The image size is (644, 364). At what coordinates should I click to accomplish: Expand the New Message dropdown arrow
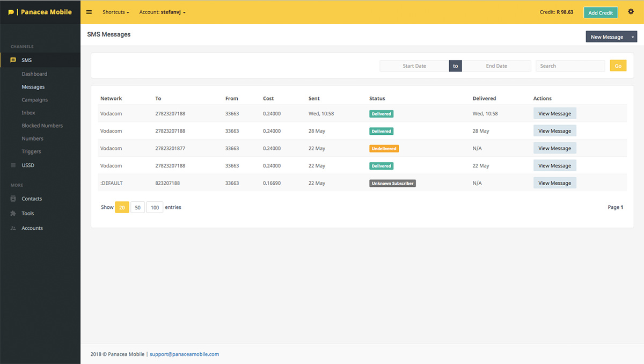pyautogui.click(x=633, y=37)
